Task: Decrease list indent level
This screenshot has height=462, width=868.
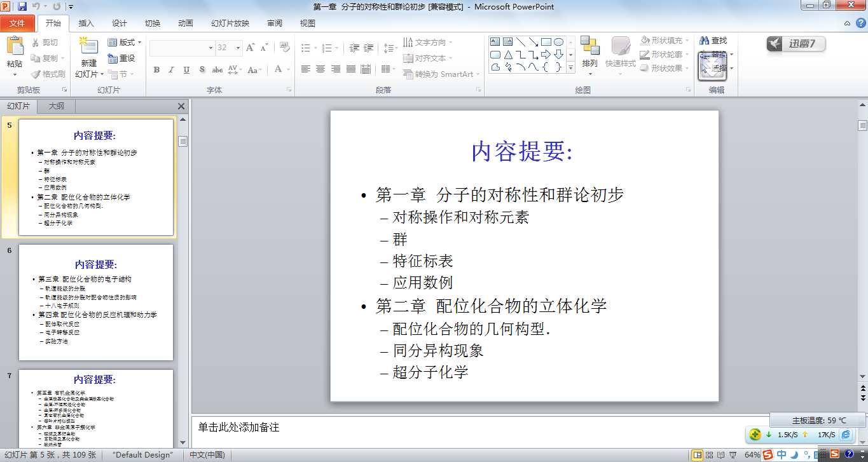Action: (x=354, y=48)
